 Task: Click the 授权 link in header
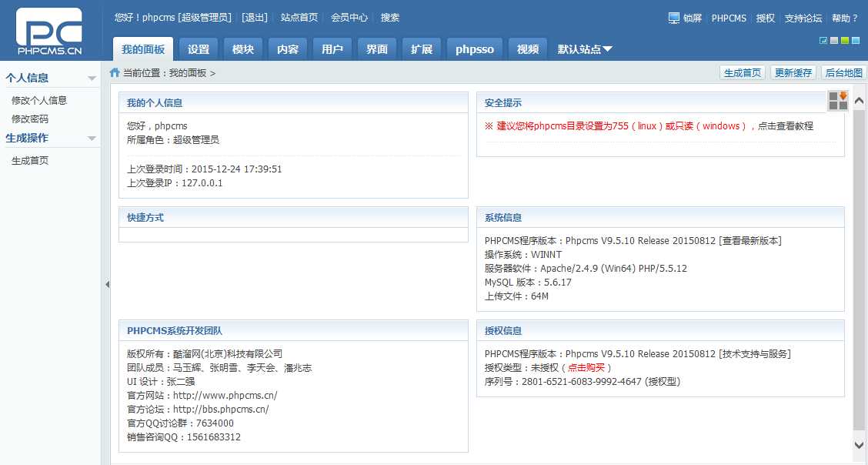coord(766,18)
